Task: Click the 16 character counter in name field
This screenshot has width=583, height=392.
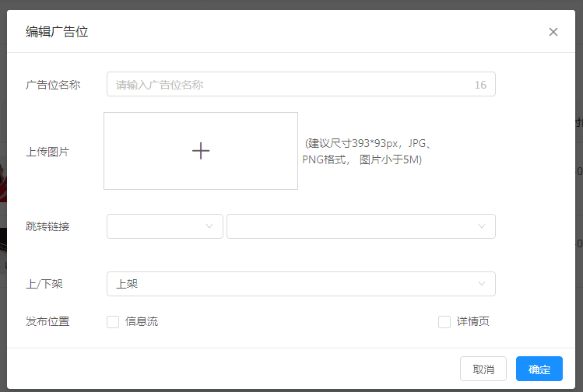Action: [480, 85]
